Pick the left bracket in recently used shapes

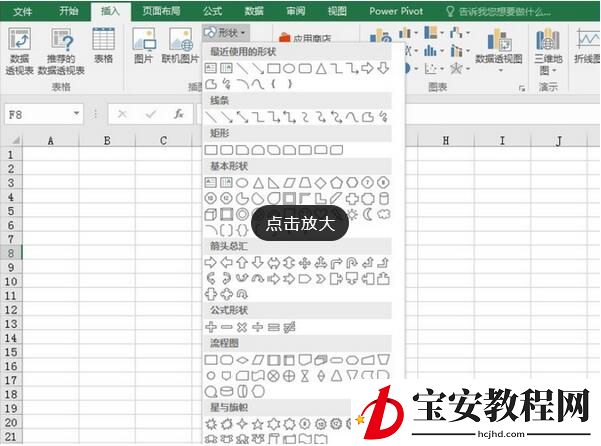[x=273, y=84]
